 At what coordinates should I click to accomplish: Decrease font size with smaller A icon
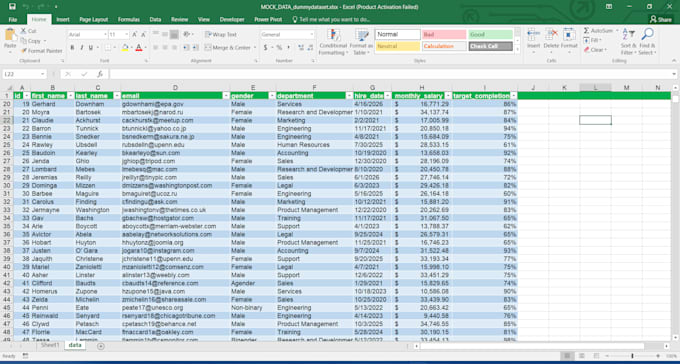click(144, 34)
